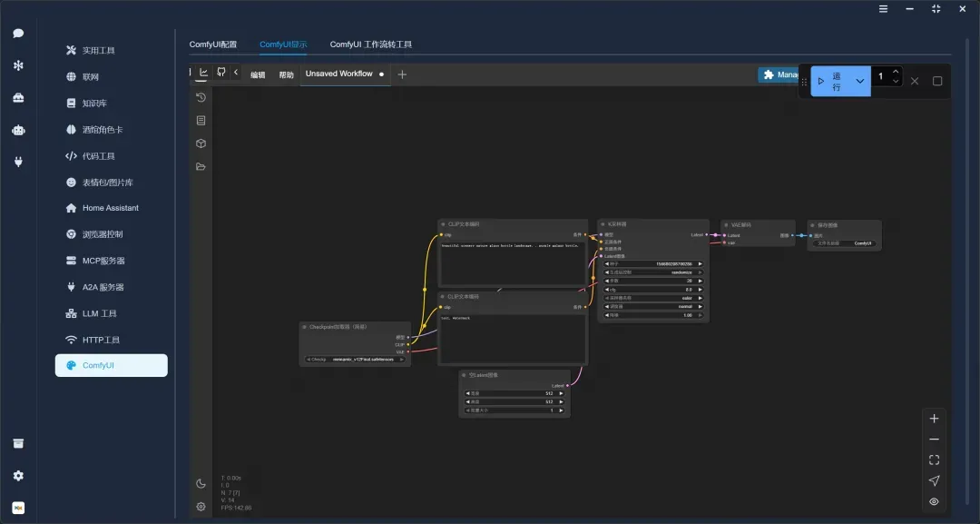Screen dimensions: 980x524
Task: Open the queue list icon in ComfyUI sidebar
Action: tap(201, 120)
